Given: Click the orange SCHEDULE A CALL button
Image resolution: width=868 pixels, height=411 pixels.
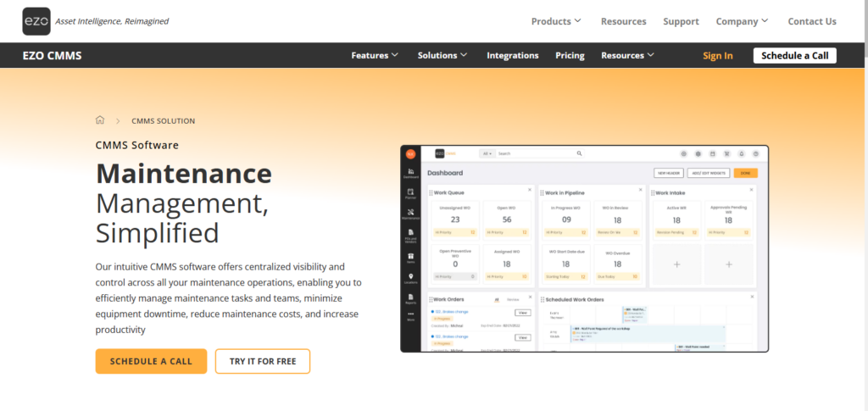Looking at the screenshot, I should click(151, 361).
